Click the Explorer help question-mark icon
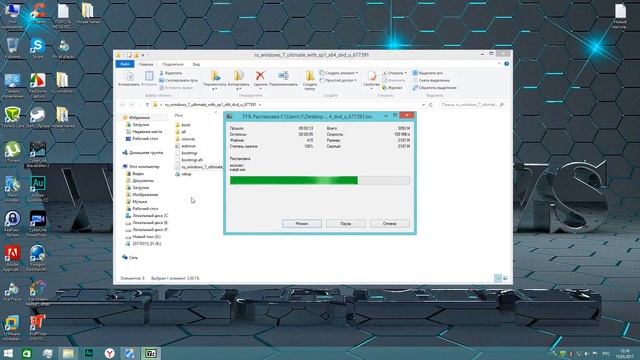Screen dimensions: 640x360 click(x=507, y=64)
